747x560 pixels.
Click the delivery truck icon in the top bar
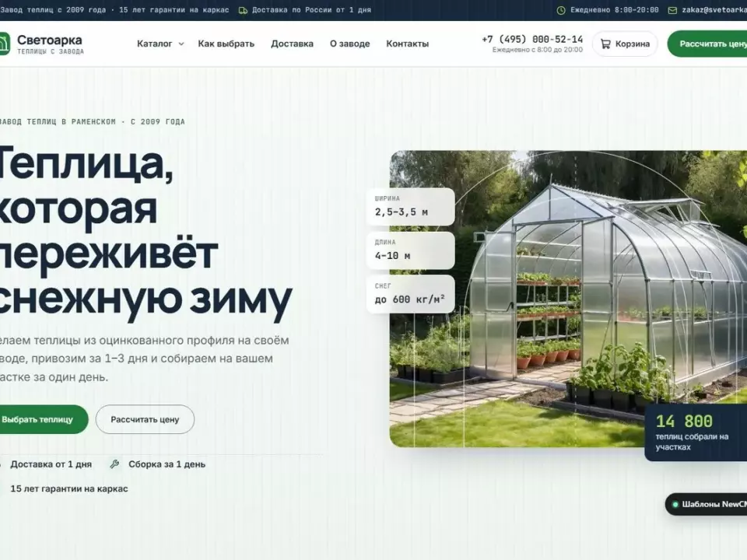point(243,10)
